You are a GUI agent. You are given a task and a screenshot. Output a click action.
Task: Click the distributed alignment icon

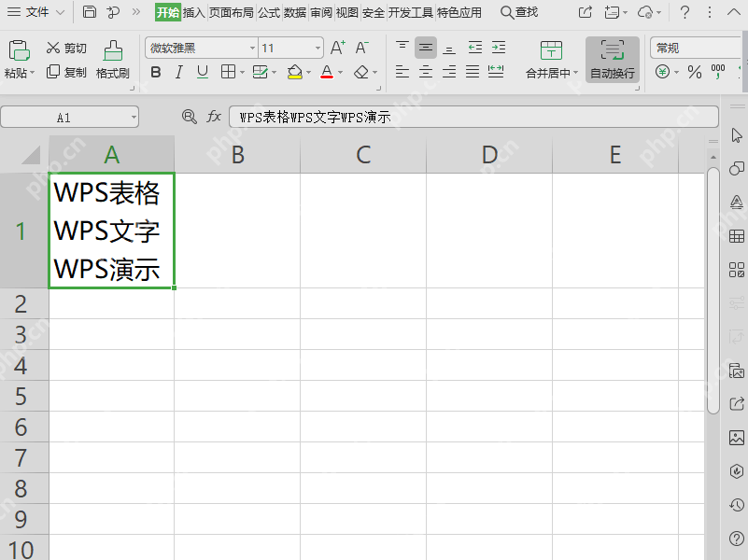496,72
